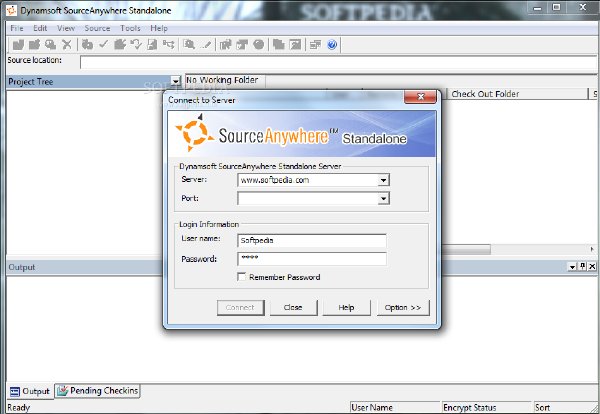Switch to the Pending Checkins tab
This screenshot has width=600, height=414.
(97, 391)
